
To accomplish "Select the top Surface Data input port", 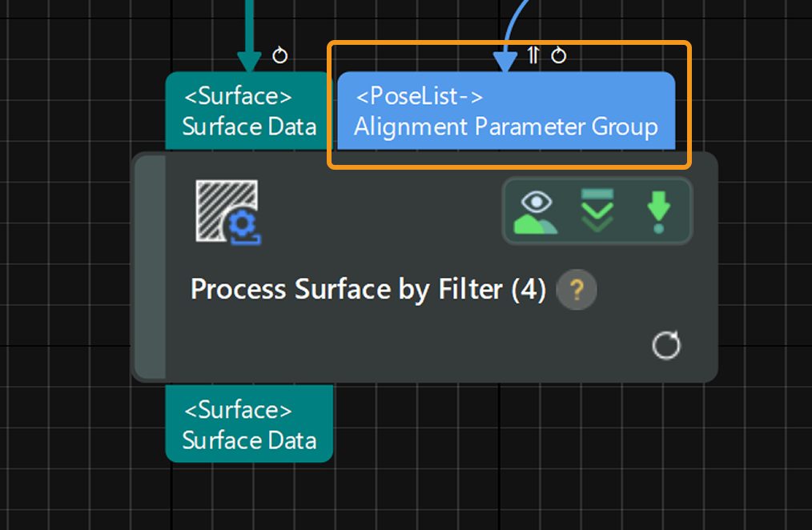I will point(248,111).
